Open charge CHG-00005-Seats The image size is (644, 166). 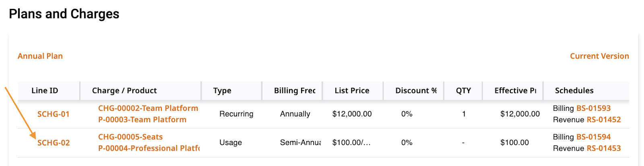click(130, 137)
